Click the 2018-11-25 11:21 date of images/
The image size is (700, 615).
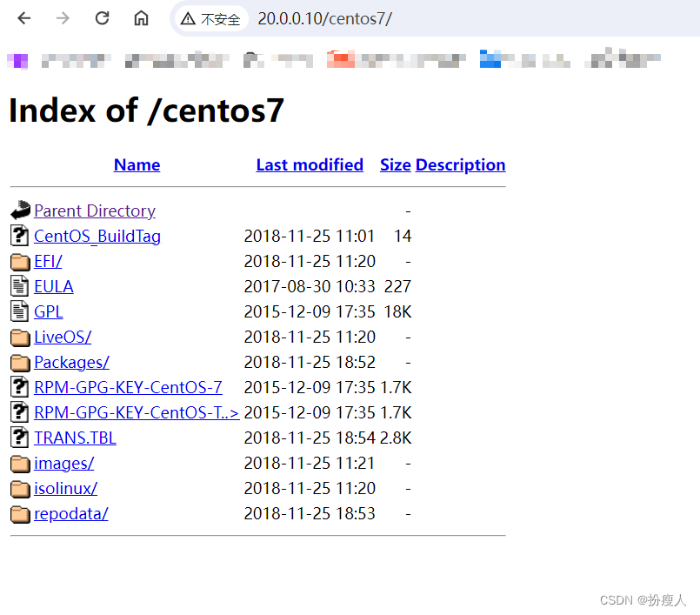[310, 463]
